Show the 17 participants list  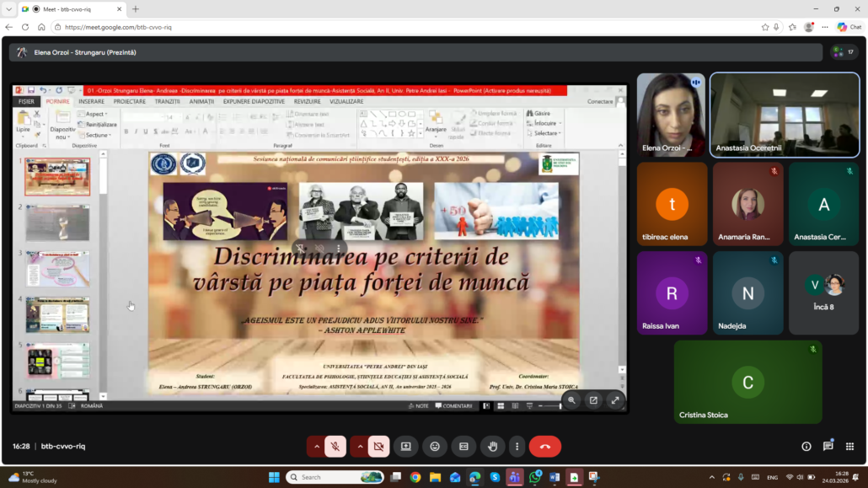click(844, 52)
